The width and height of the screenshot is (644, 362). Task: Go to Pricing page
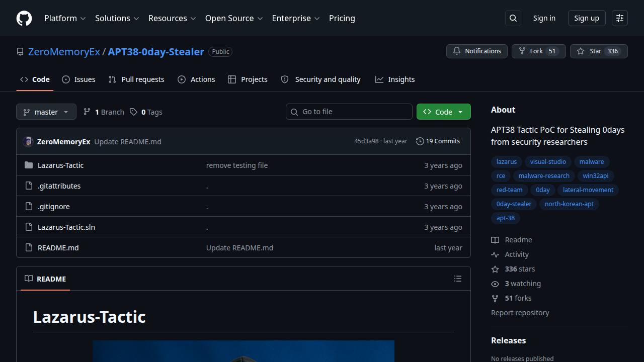coord(342,18)
